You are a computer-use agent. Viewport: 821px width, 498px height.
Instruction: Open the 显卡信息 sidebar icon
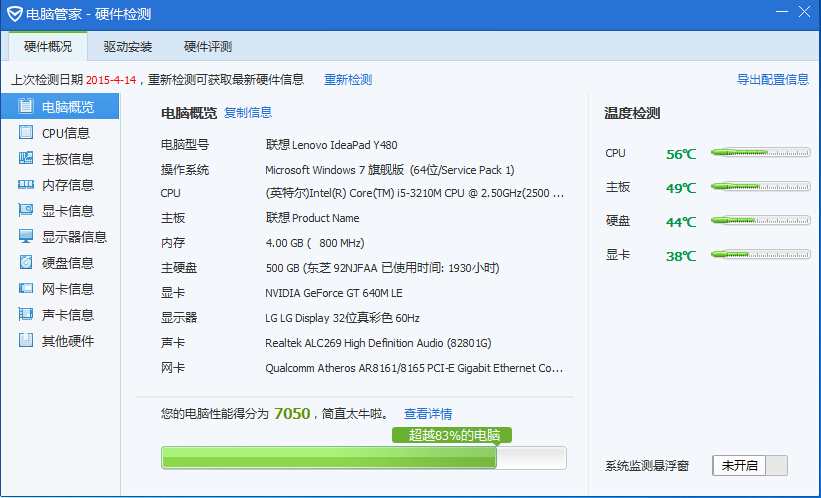tap(26, 211)
